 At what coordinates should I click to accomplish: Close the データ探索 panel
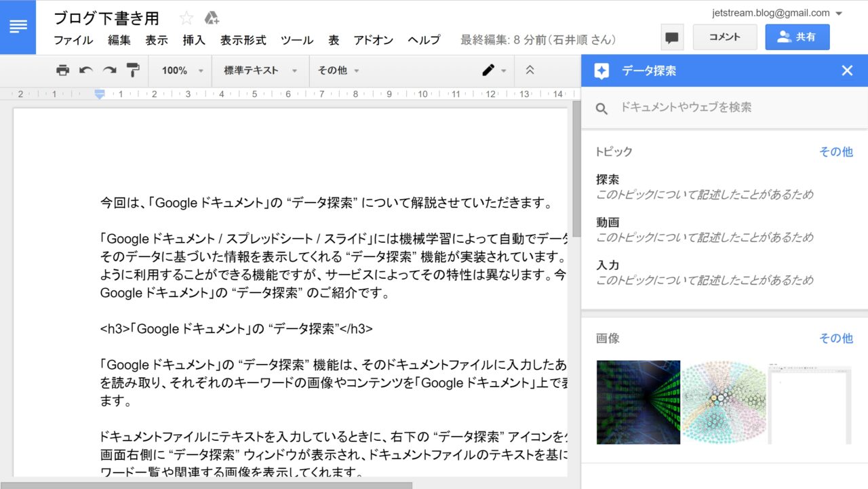(847, 71)
